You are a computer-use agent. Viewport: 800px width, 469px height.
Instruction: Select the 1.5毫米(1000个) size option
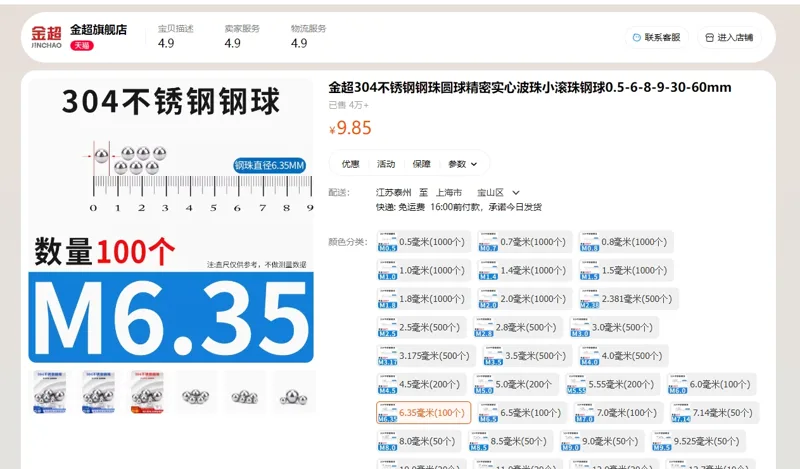click(x=626, y=270)
